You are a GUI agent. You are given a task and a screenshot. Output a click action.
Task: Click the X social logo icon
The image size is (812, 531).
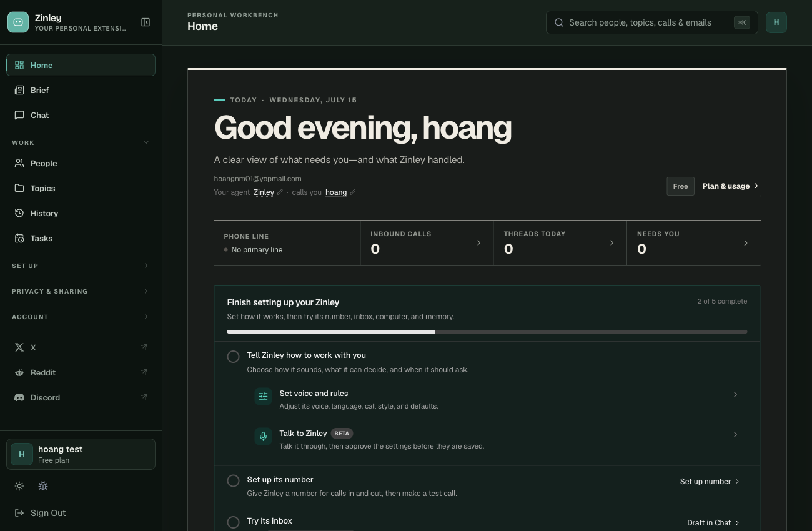coord(19,347)
